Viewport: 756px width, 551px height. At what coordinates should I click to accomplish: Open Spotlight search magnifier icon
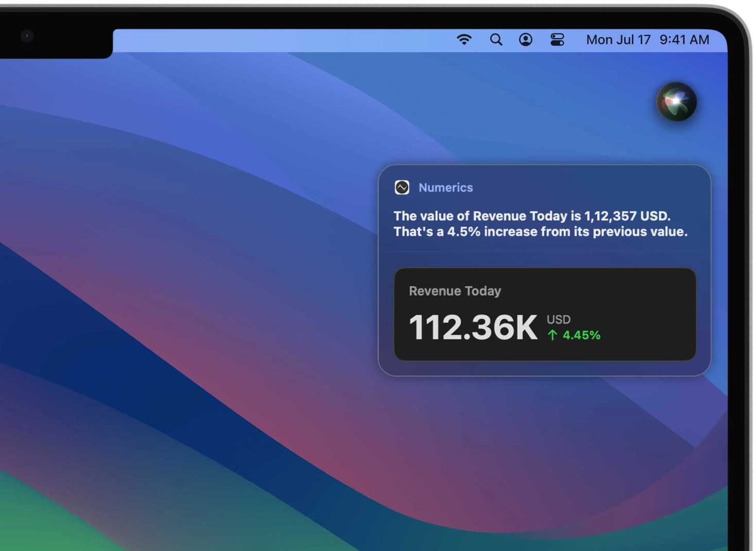pyautogui.click(x=496, y=40)
